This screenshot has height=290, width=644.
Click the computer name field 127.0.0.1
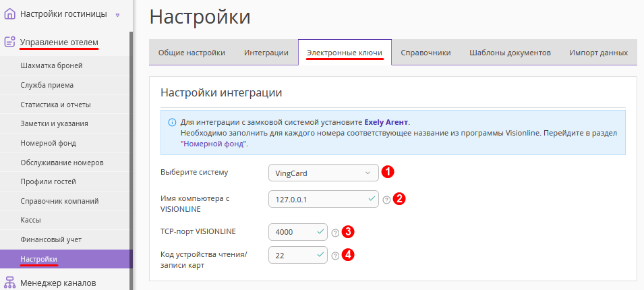coord(324,199)
